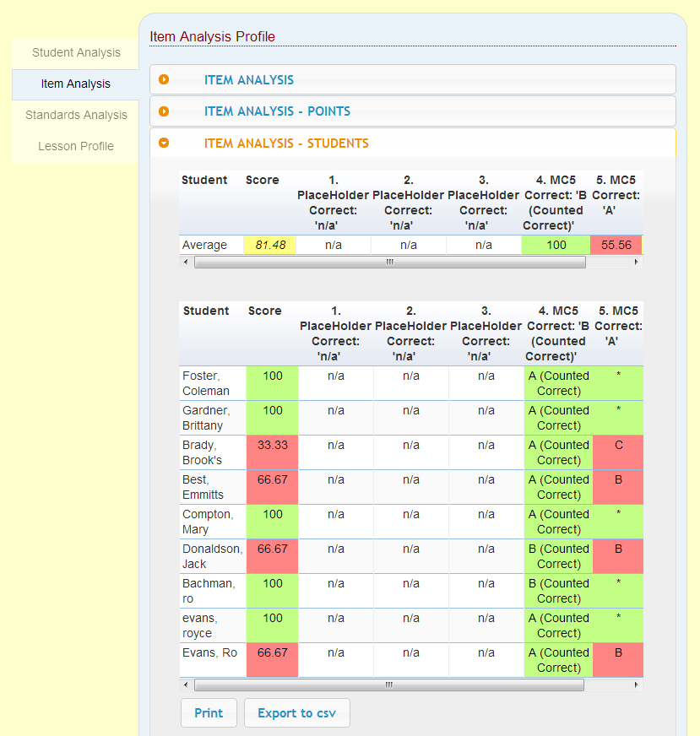Open the Lesson Profile tab
Screen dimensions: 700x736
[76, 147]
